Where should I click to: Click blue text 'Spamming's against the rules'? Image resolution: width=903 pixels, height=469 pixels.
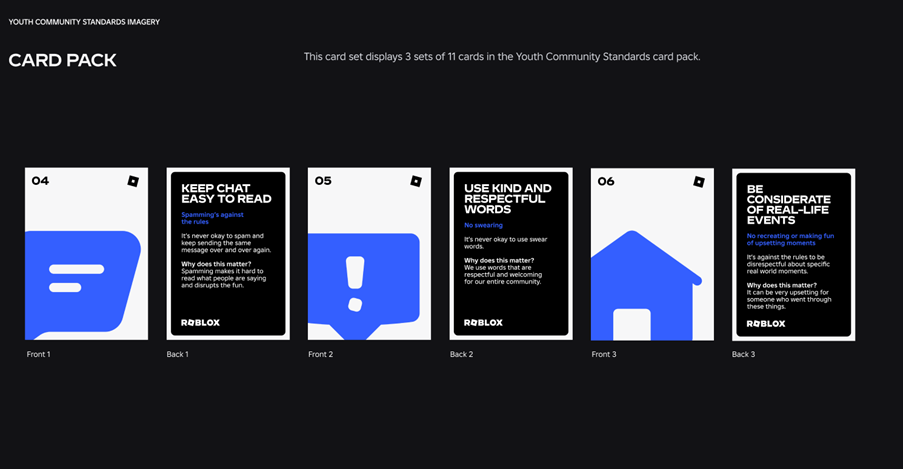coord(213,218)
